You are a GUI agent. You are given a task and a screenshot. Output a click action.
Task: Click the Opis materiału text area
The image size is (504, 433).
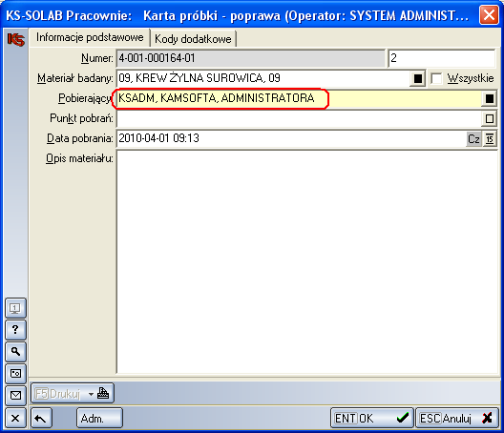tap(307, 262)
